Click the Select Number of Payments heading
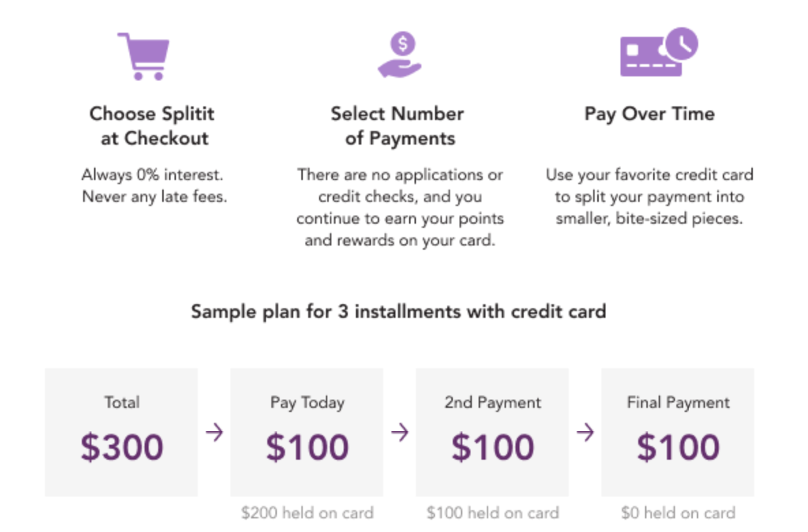Image resolution: width=808 pixels, height=532 pixels. 398,125
